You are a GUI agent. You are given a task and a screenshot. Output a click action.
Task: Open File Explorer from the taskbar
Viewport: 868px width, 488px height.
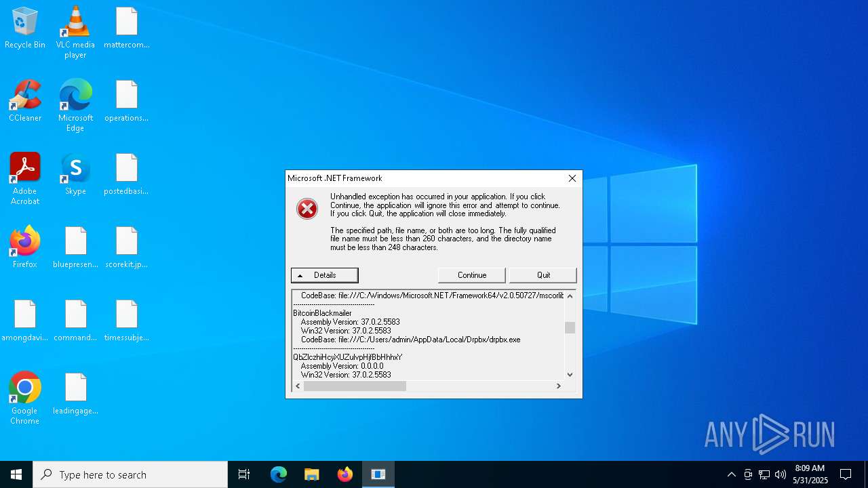[311, 474]
